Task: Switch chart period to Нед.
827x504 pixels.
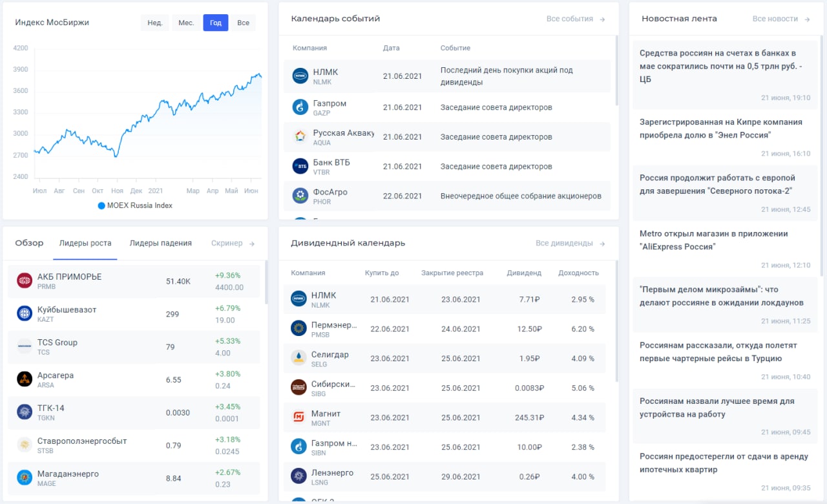Action: 155,23
